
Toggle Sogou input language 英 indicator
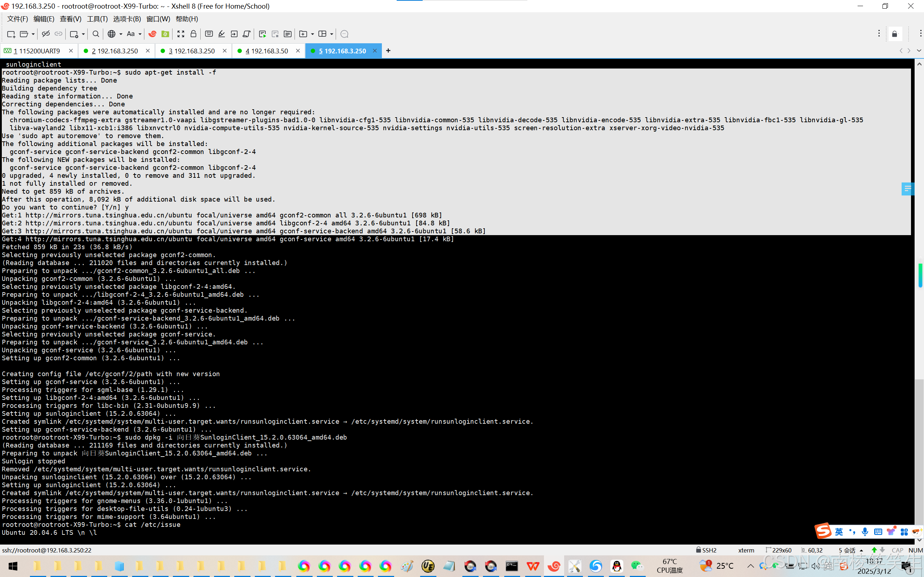[x=838, y=532]
